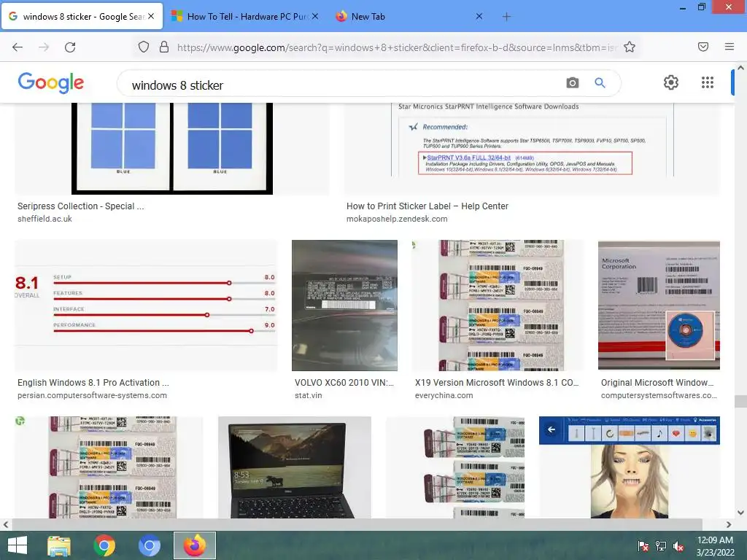Open the Volvo VIN plate thumbnail
Image resolution: width=747 pixels, height=560 pixels.
click(x=344, y=306)
